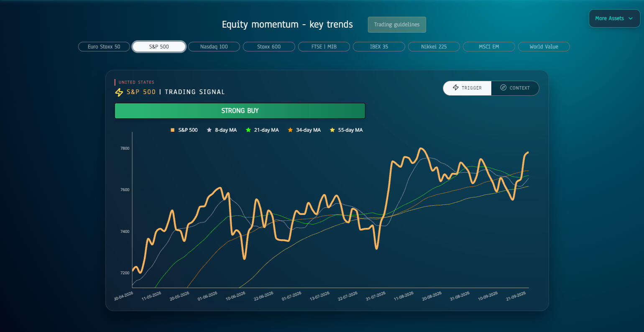Click the STRONG BUY signal bar
The height and width of the screenshot is (332, 644).
tap(240, 111)
